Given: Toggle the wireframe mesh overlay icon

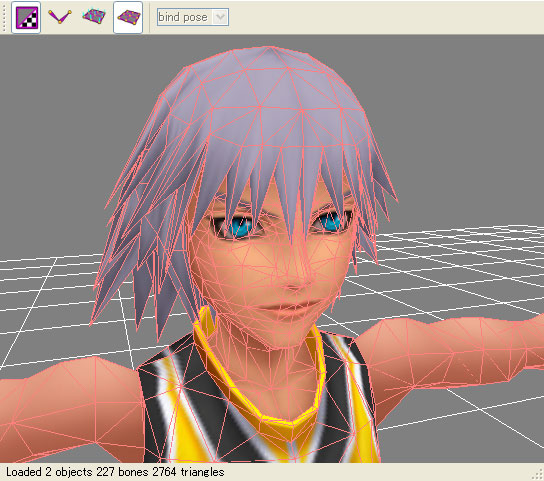Looking at the screenshot, I should [128, 17].
